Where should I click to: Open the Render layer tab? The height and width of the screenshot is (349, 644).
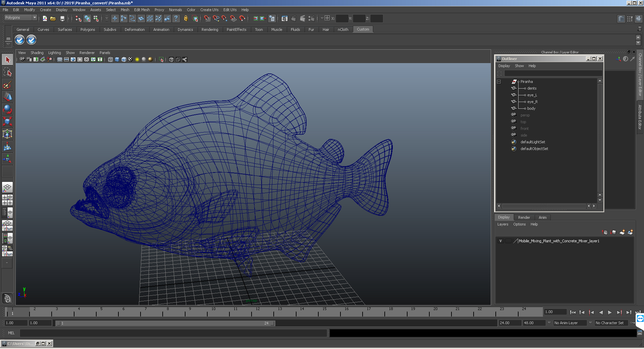[x=524, y=217]
